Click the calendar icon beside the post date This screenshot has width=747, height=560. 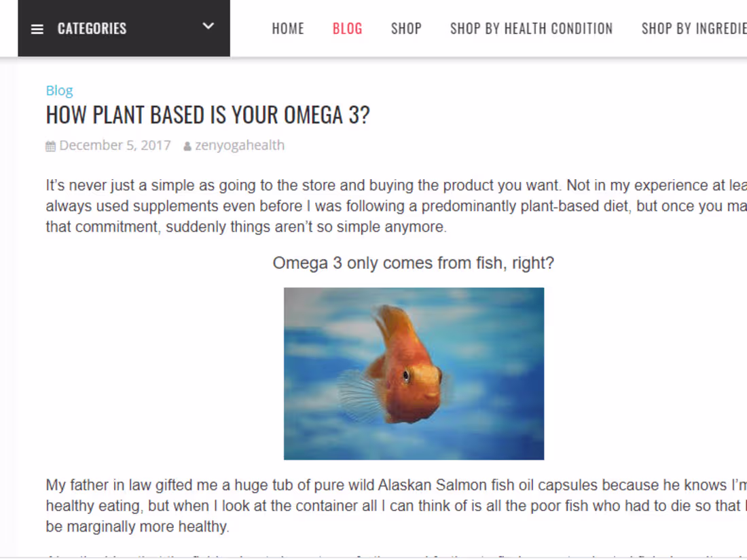[50, 145]
